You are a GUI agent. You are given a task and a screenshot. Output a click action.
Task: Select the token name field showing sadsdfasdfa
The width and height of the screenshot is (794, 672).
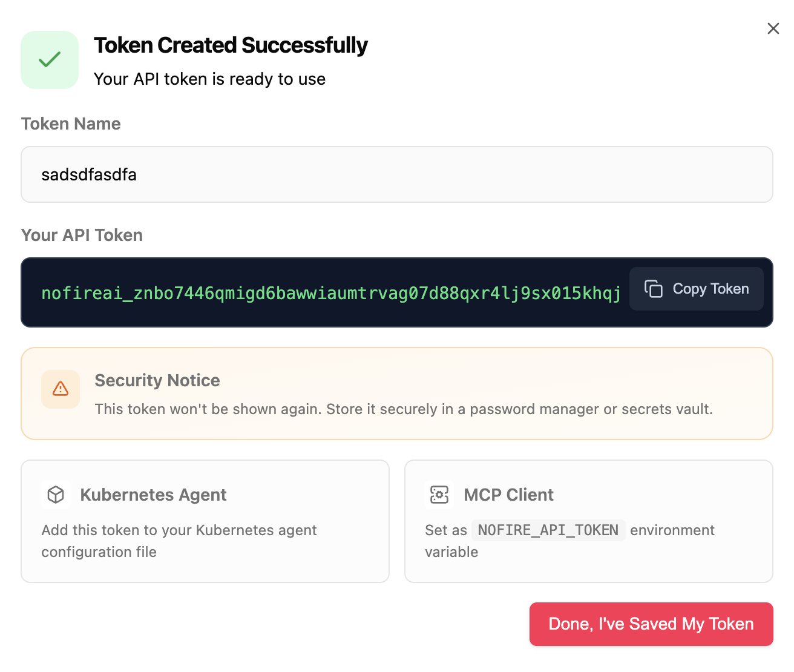[397, 174]
